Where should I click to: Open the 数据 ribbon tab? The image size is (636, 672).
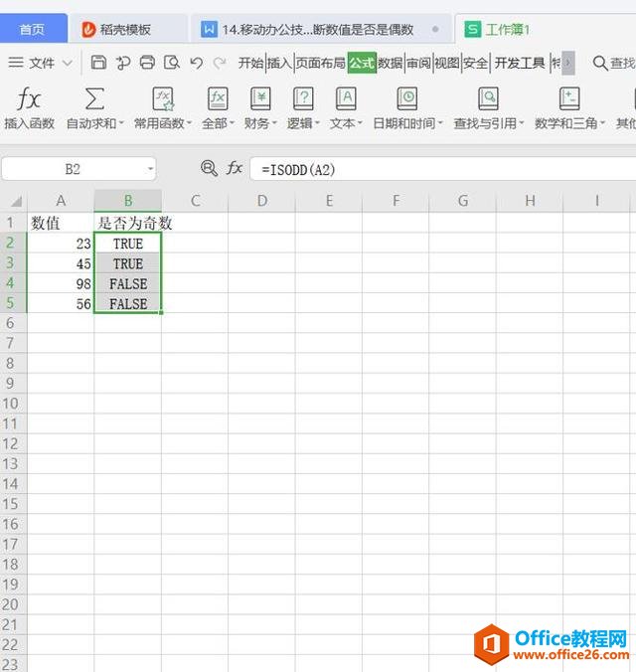pyautogui.click(x=391, y=63)
